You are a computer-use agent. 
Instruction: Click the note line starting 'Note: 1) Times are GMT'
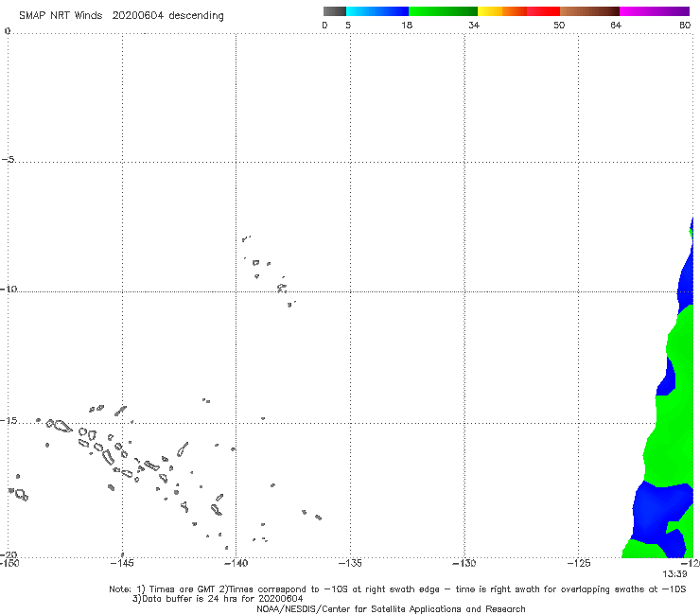point(397,589)
